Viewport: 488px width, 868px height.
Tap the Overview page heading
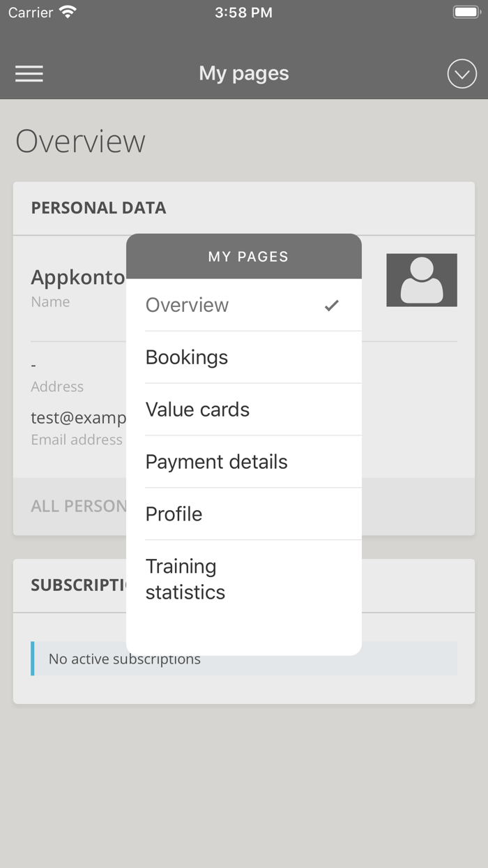81,142
